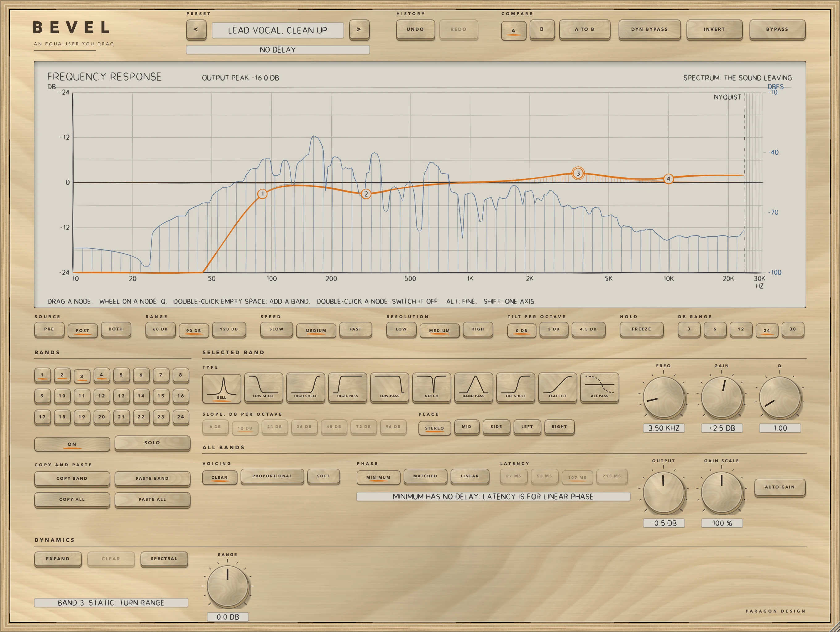Image resolution: width=840 pixels, height=632 pixels.
Task: Select PROPORTIONAL voicing
Action: pyautogui.click(x=272, y=476)
